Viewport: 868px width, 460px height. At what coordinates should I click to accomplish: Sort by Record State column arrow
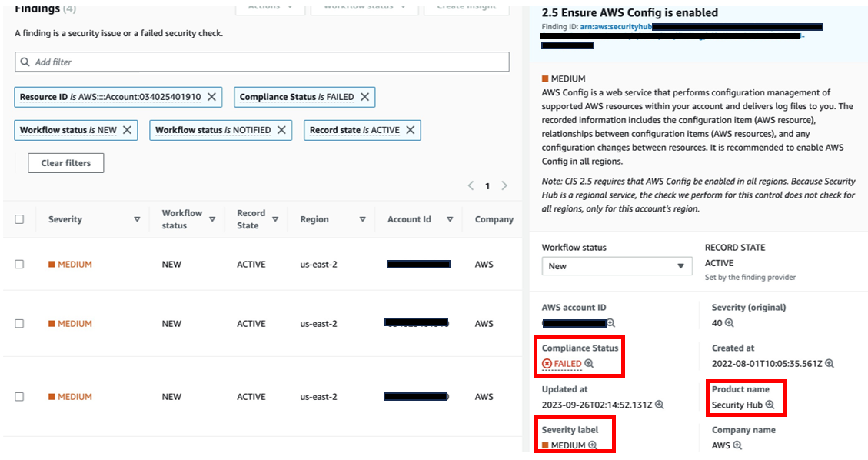(275, 219)
